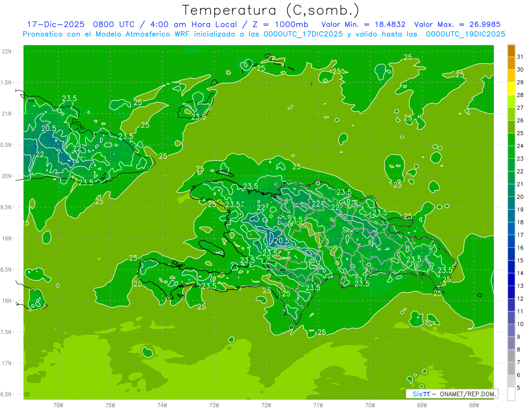Viewport: 532px width, 411px height.
Task: Click the '72W' longitude axis label
Action: (266, 405)
